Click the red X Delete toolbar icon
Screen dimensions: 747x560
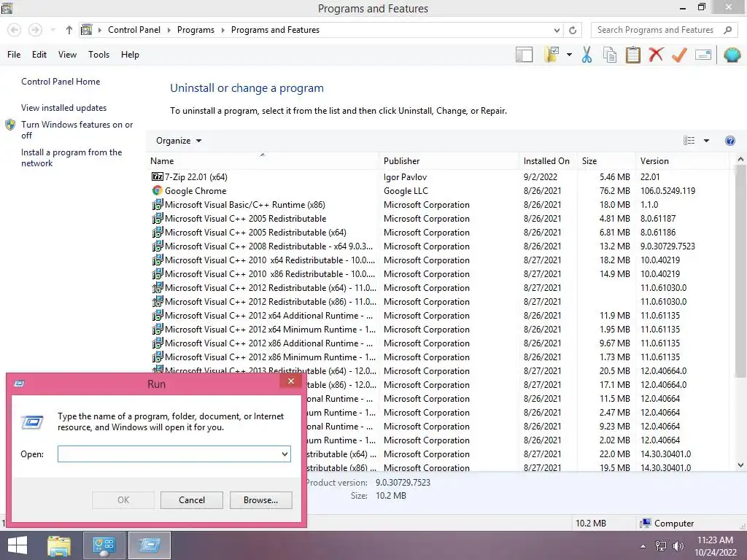click(656, 55)
